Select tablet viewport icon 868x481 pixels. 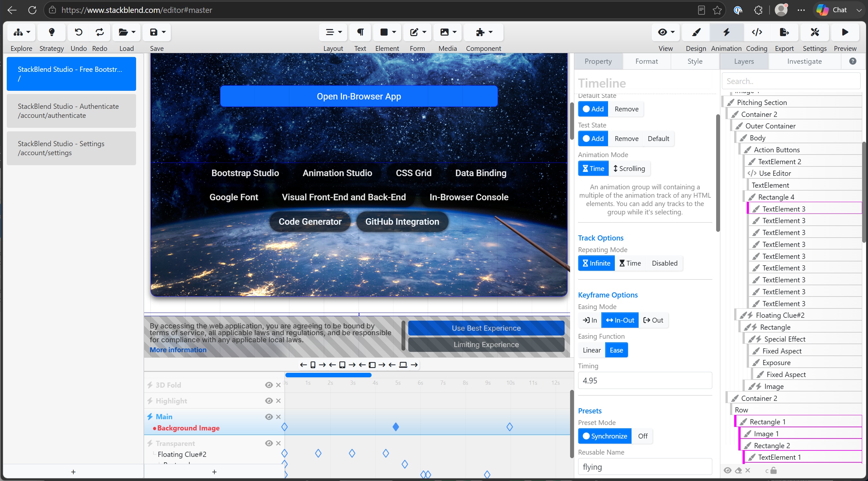342,365
